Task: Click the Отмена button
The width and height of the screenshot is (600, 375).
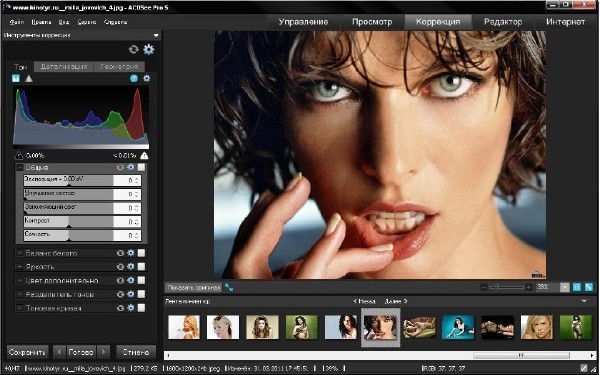Action: (x=136, y=352)
